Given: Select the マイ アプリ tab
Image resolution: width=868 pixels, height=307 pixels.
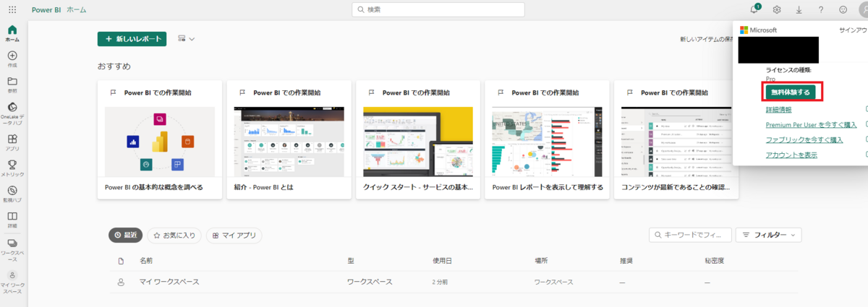Looking at the screenshot, I should (234, 235).
